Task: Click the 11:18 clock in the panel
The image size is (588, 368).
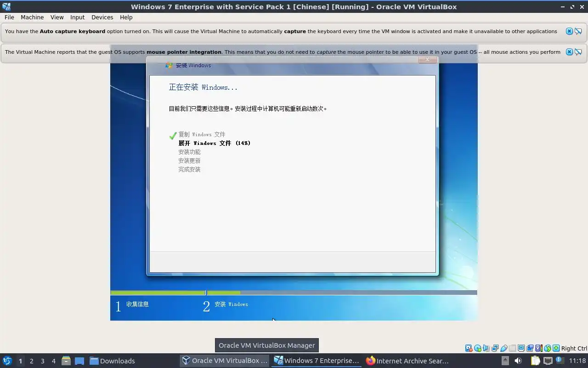Action: (x=577, y=361)
